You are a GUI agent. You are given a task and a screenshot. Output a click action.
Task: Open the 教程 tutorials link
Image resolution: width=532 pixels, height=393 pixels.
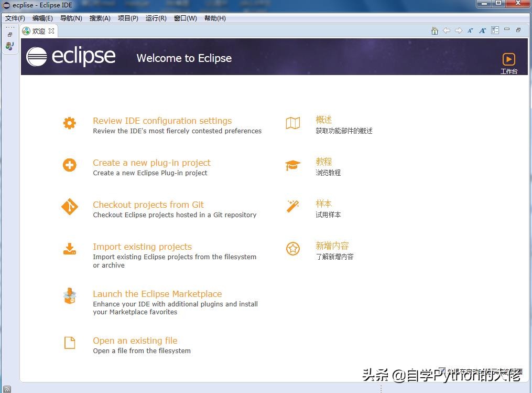pos(324,161)
